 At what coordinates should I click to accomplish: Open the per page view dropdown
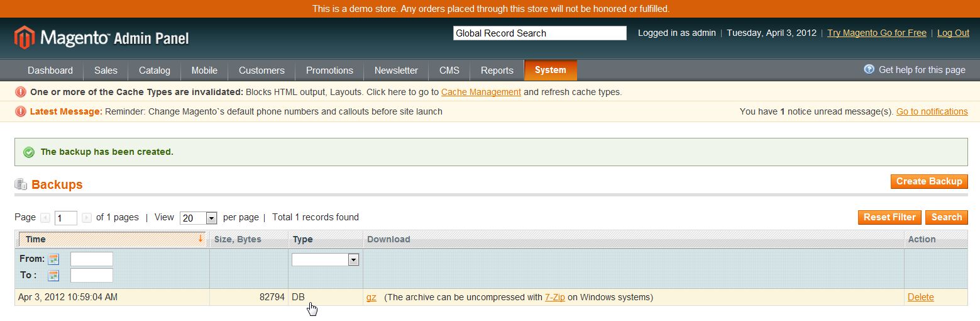coord(211,218)
